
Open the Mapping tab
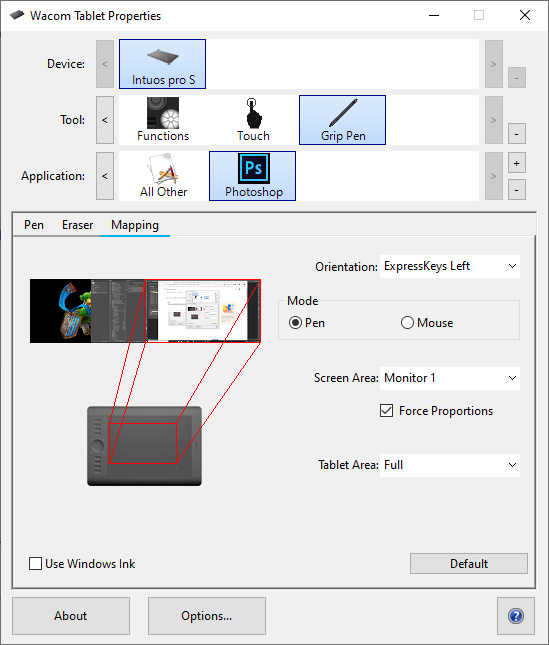pos(135,225)
